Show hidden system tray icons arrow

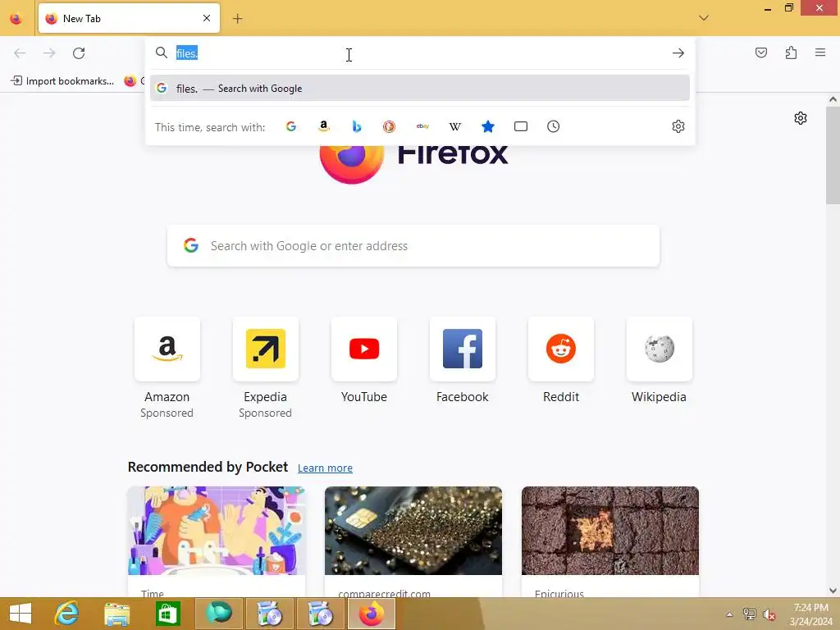(729, 614)
